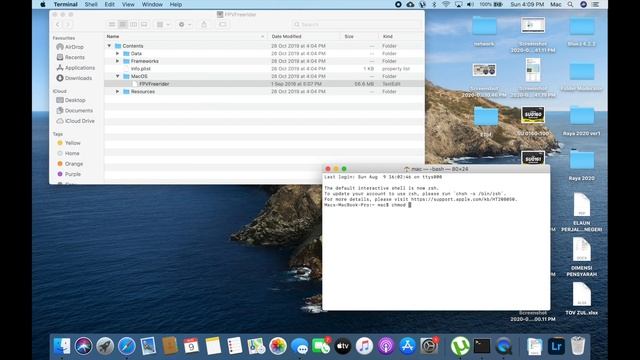This screenshot has height=360, width=640.
Task: Open Finder action gear menu
Action: point(184,24)
